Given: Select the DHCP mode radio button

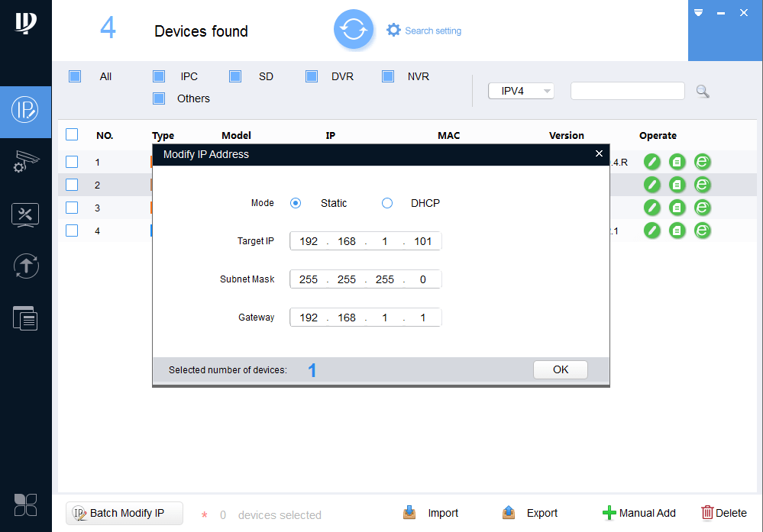Looking at the screenshot, I should [x=387, y=203].
